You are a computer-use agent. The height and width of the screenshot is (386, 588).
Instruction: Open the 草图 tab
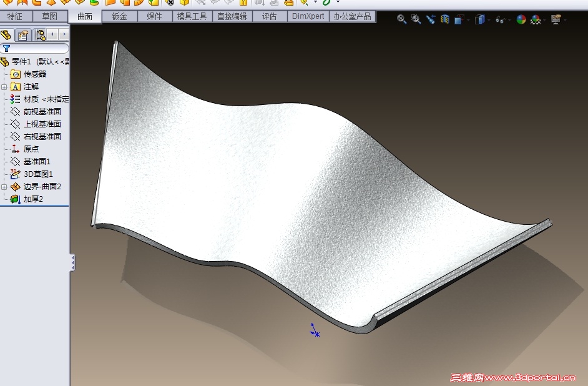[50, 16]
